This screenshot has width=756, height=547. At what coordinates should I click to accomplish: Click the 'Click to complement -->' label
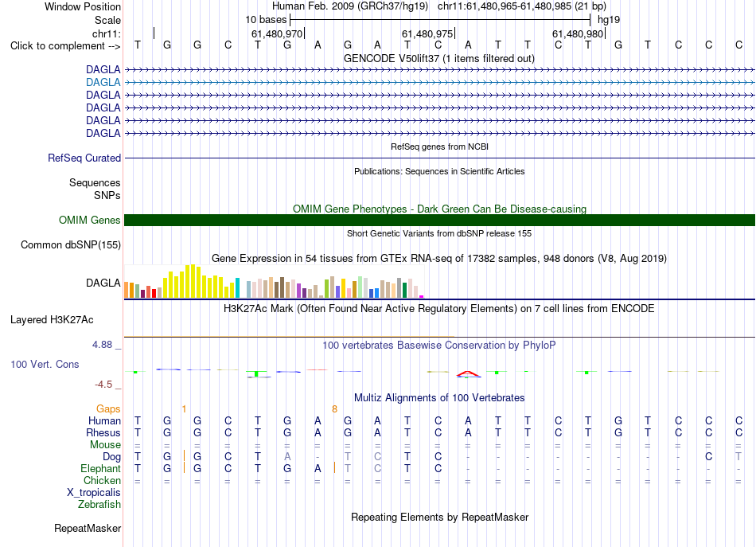point(65,46)
